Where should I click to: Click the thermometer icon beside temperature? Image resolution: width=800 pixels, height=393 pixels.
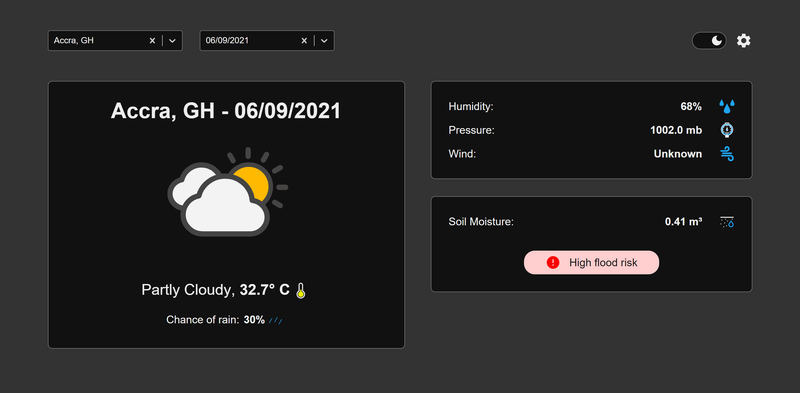point(301,290)
